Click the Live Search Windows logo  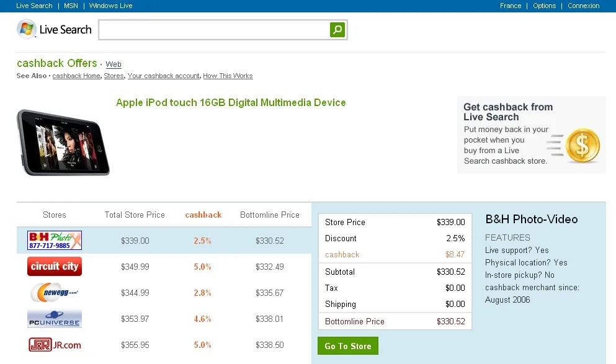26,29
